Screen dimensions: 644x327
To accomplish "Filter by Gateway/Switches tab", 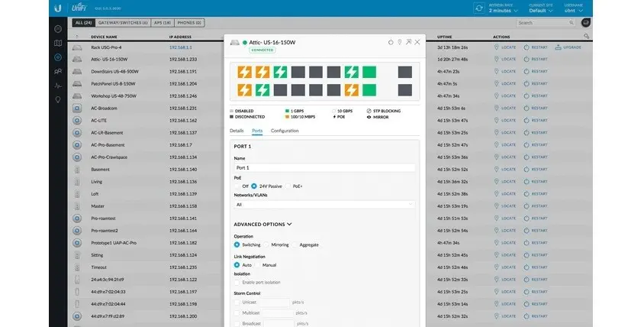I will point(123,23).
